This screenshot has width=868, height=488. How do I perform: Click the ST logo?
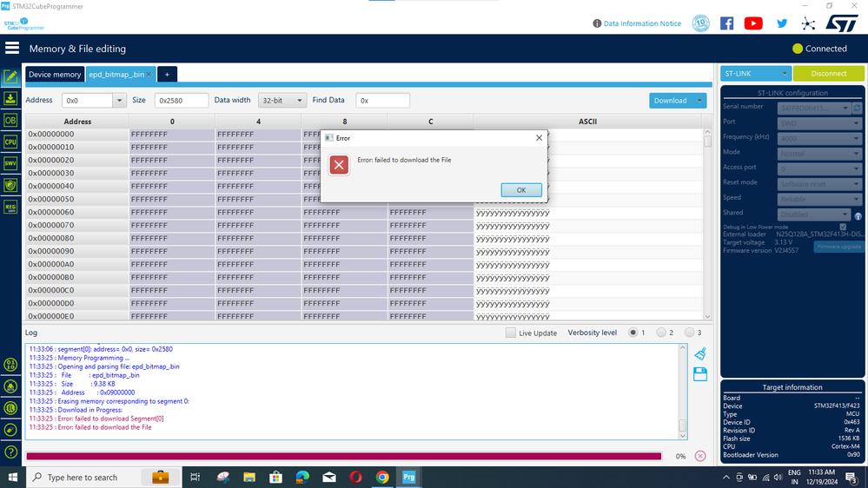tap(841, 23)
